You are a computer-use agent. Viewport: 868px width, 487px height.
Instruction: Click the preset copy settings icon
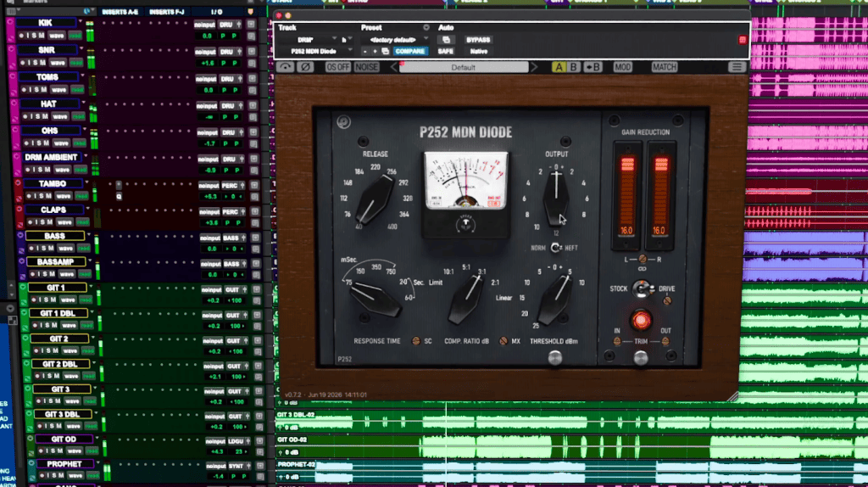tap(386, 51)
